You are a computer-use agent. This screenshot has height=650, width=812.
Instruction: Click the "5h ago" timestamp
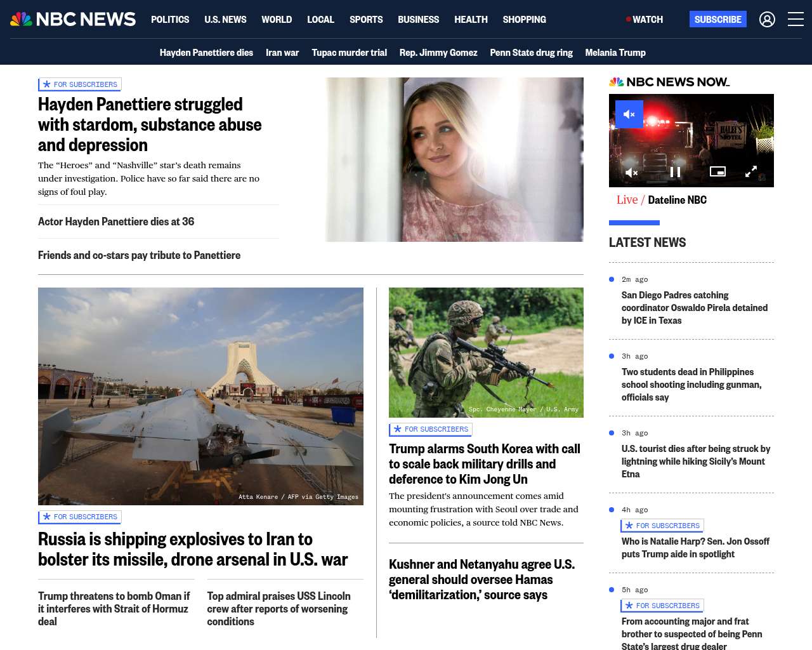coord(634,590)
